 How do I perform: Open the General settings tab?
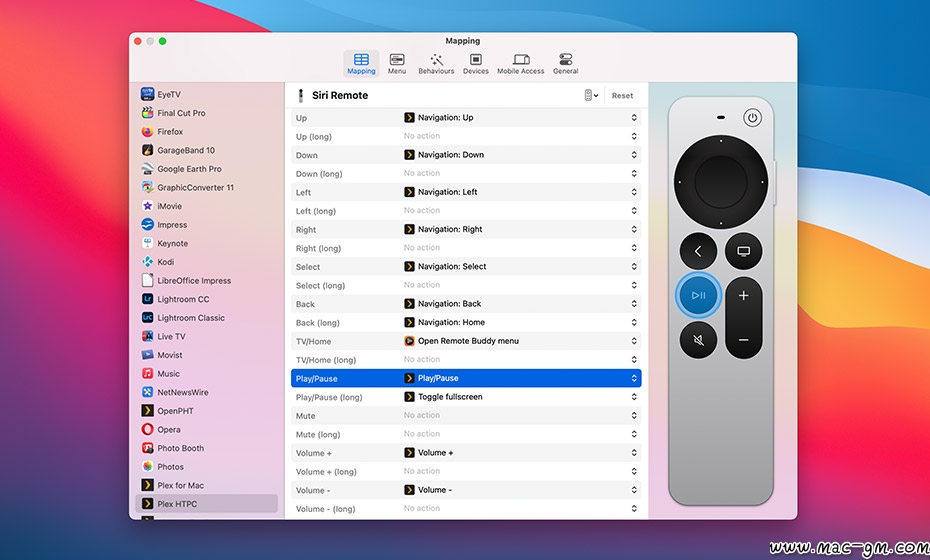click(565, 64)
